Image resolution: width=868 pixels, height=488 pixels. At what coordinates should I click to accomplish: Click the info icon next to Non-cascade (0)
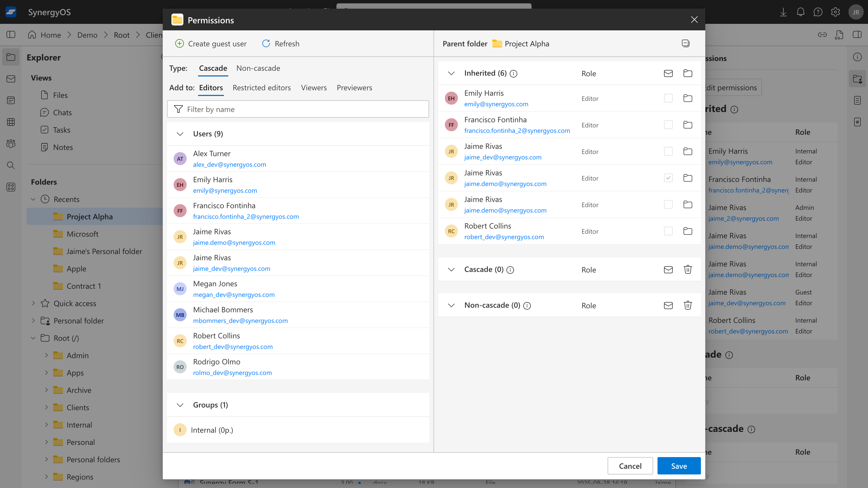pyautogui.click(x=527, y=306)
